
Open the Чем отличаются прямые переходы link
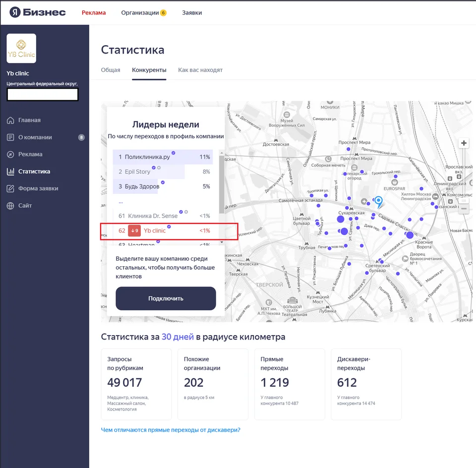pyautogui.click(x=171, y=430)
